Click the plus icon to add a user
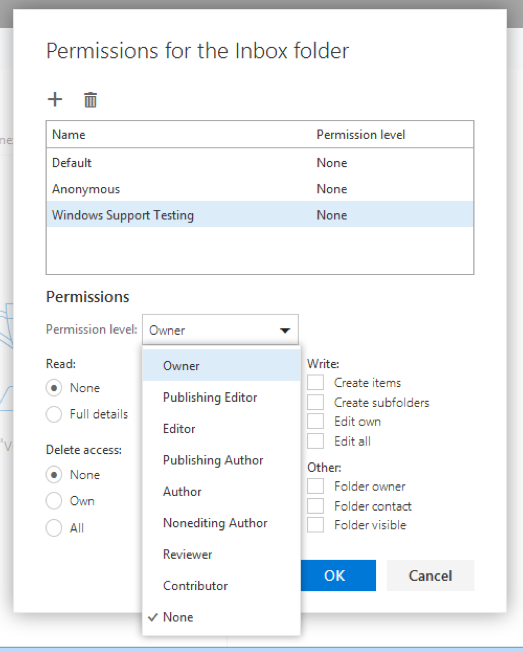 pos(55,100)
